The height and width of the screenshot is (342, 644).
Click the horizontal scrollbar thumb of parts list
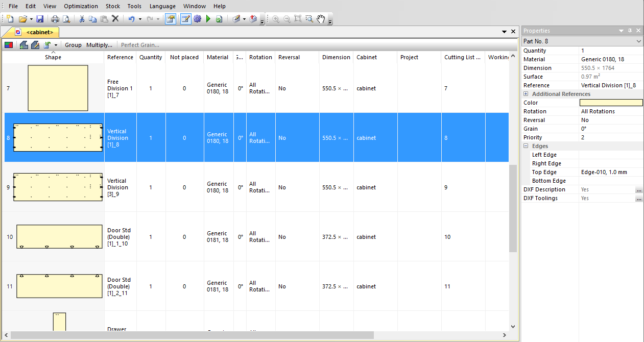click(x=192, y=335)
